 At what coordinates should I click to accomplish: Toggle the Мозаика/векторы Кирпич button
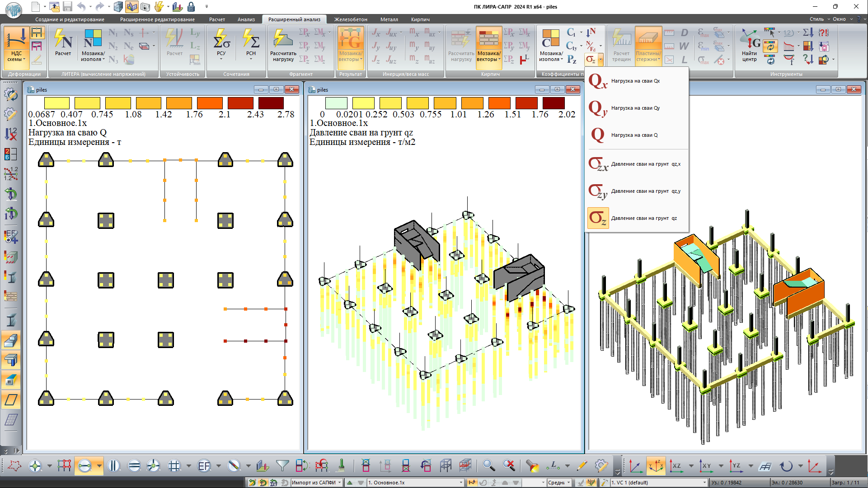click(x=489, y=46)
